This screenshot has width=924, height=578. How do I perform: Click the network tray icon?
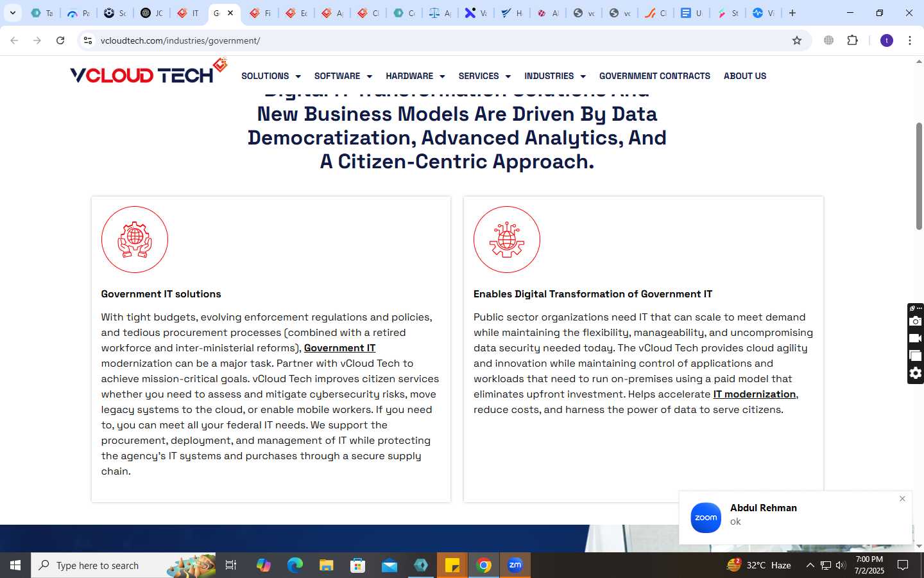[826, 565]
